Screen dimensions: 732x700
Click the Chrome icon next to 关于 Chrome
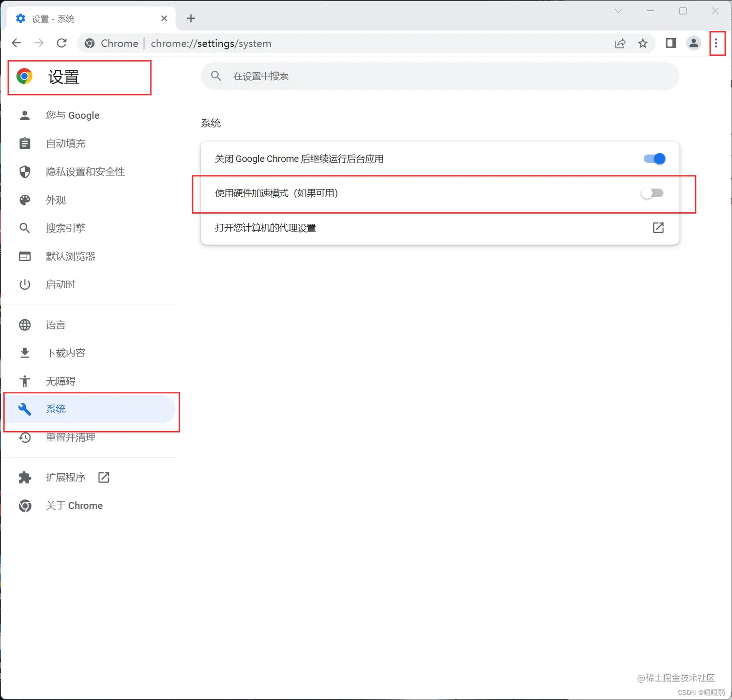coord(25,506)
